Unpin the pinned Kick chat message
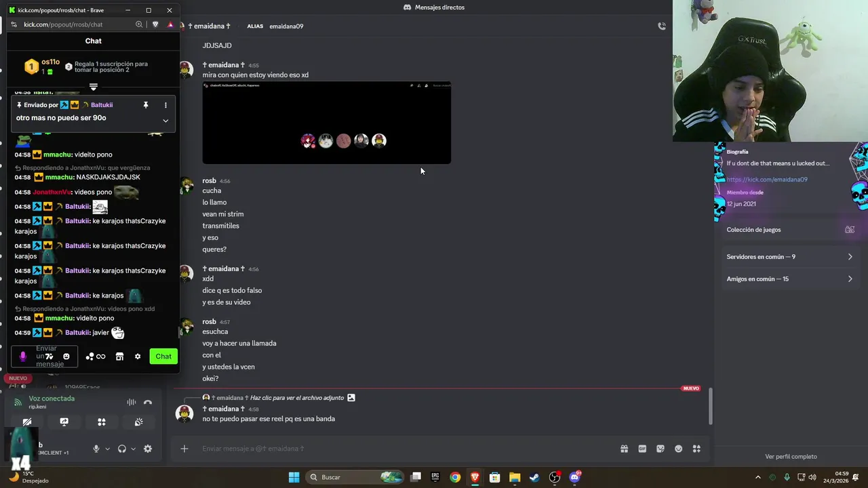This screenshot has width=868, height=488. coord(145,105)
